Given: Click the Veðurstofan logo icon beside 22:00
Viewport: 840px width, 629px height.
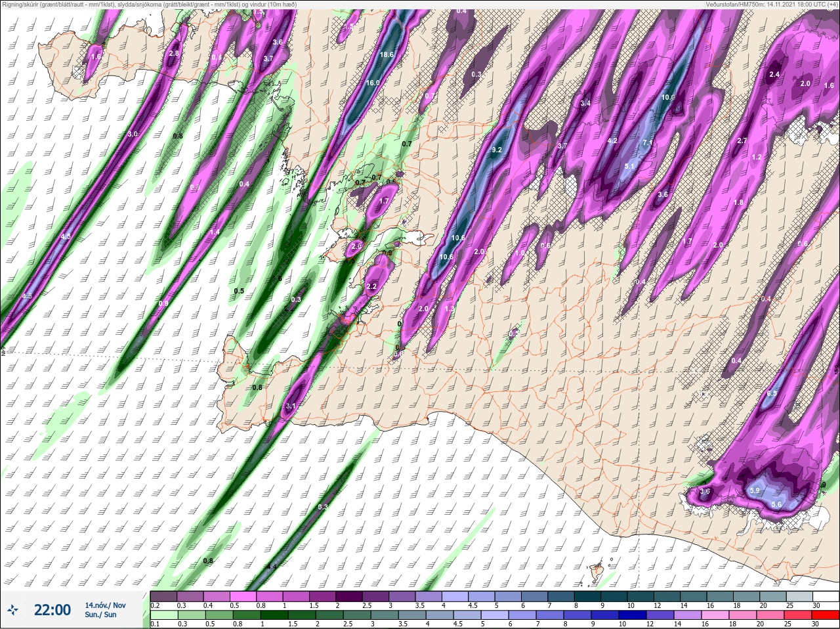Looking at the screenshot, I should (x=13, y=611).
